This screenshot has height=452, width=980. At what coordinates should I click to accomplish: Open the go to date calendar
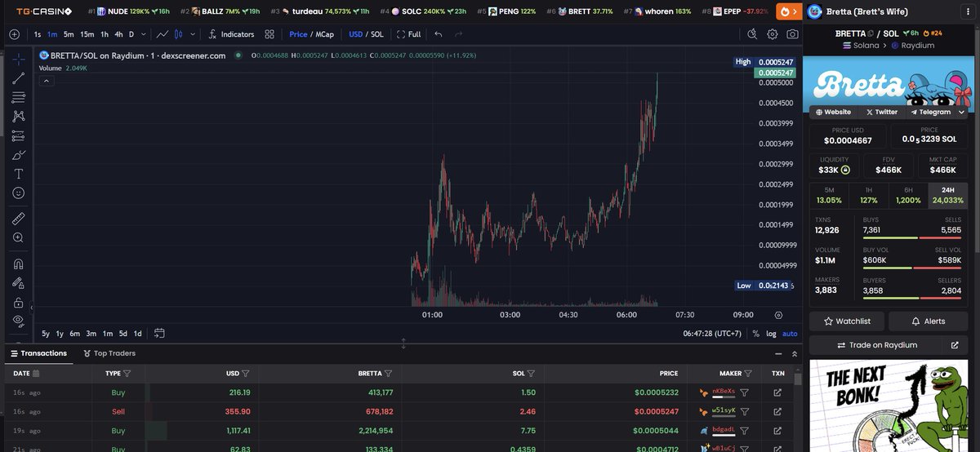(159, 333)
